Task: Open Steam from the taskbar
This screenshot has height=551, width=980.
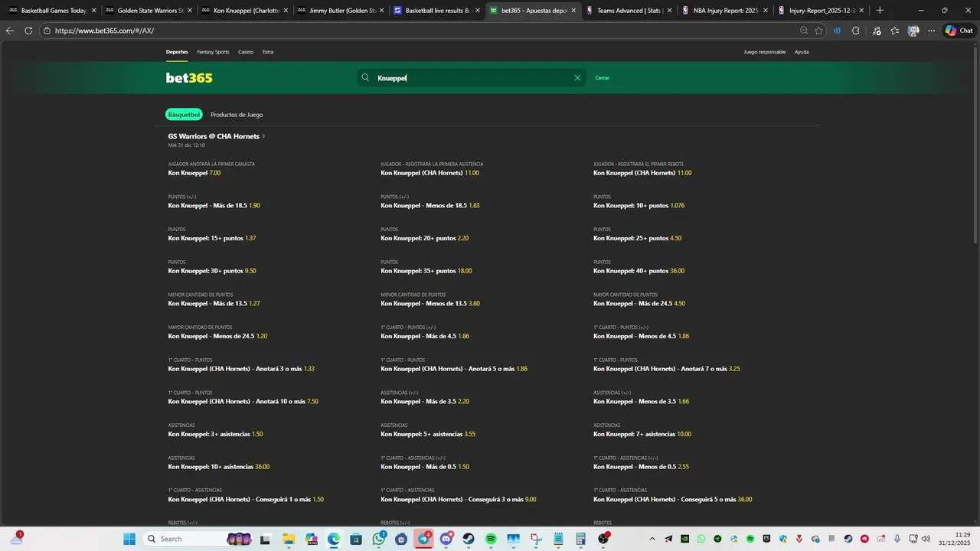Action: pos(469,539)
